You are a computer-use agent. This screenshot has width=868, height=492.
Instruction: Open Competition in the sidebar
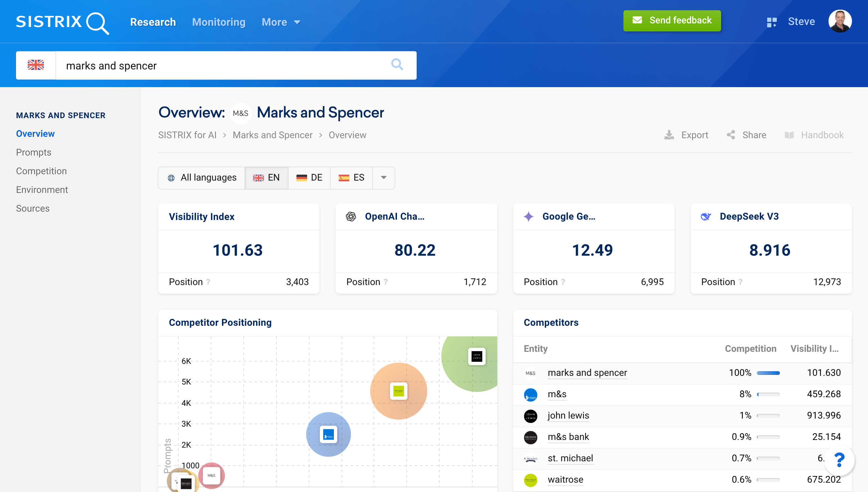(x=41, y=171)
